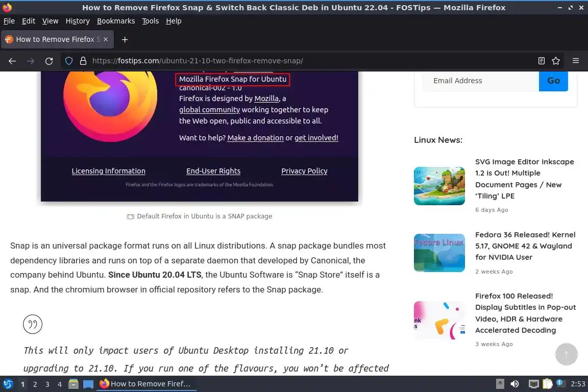Open the Firefox 100 Released article
This screenshot has width=588, height=392.
pyautogui.click(x=525, y=313)
